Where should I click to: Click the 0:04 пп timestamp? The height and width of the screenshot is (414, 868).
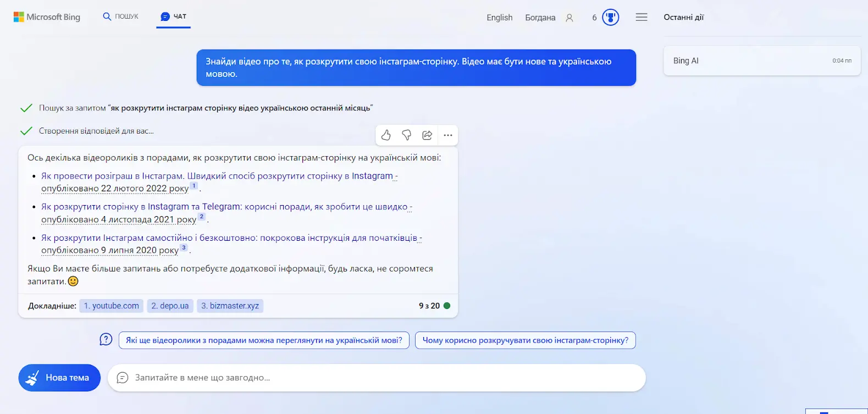(842, 60)
